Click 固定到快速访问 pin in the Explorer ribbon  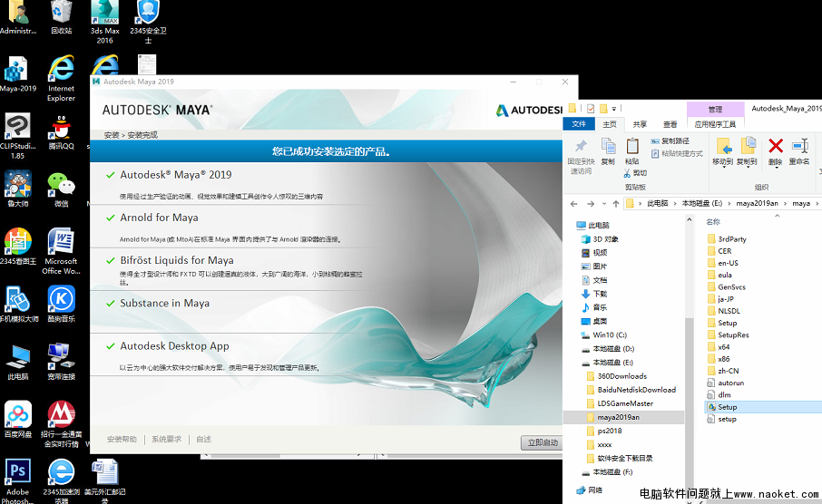pos(581,157)
